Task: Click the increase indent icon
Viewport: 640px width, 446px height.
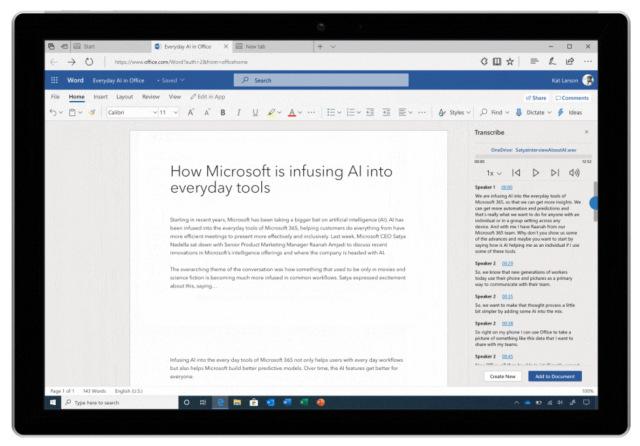Action: (x=386, y=112)
